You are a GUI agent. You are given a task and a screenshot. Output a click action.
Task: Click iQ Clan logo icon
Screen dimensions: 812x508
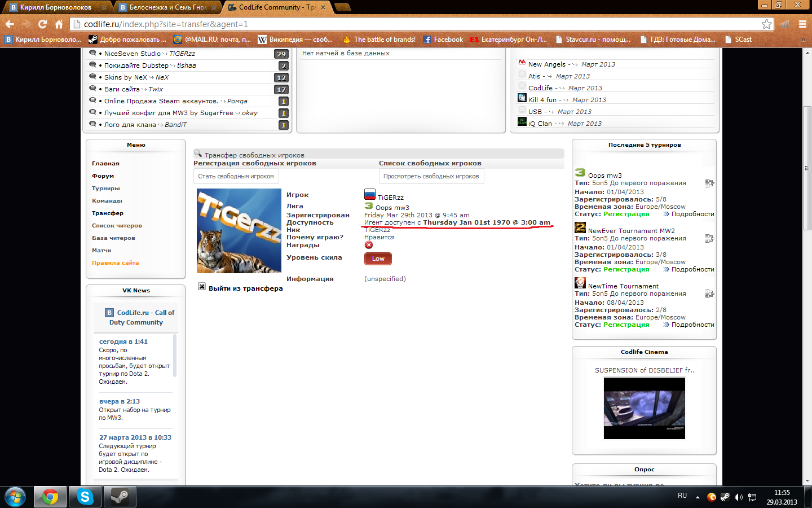522,122
